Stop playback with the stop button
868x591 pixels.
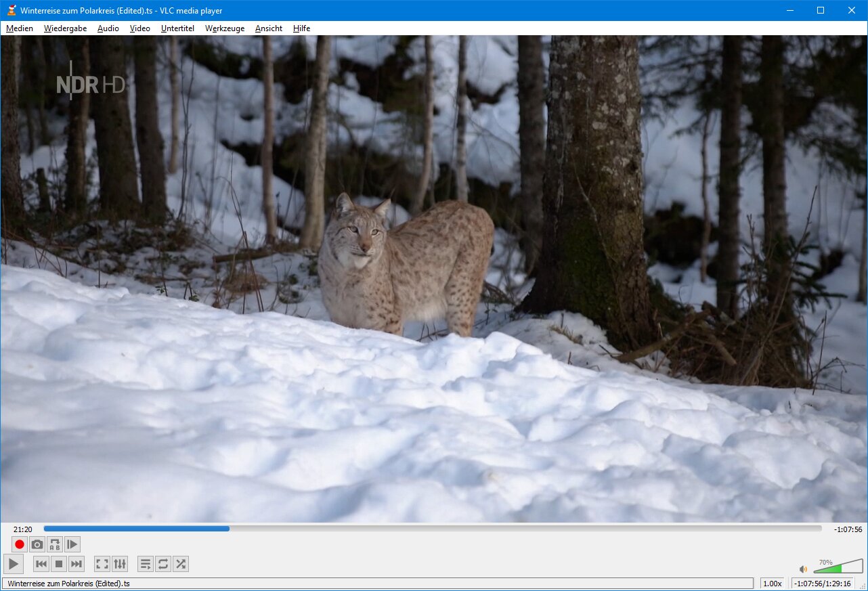[59, 564]
